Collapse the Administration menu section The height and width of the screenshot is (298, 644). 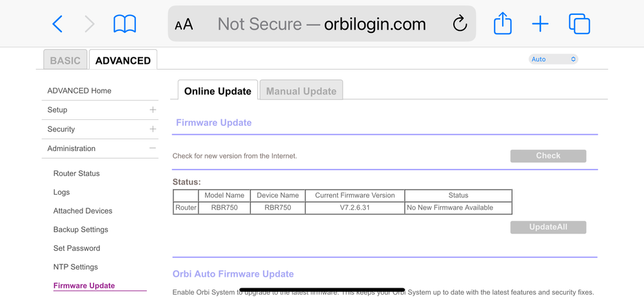tap(152, 148)
